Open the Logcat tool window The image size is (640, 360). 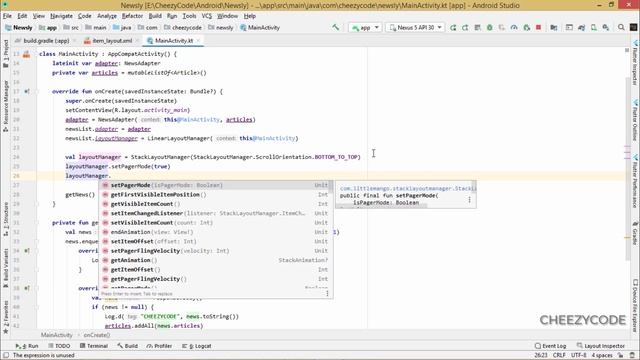click(x=197, y=346)
